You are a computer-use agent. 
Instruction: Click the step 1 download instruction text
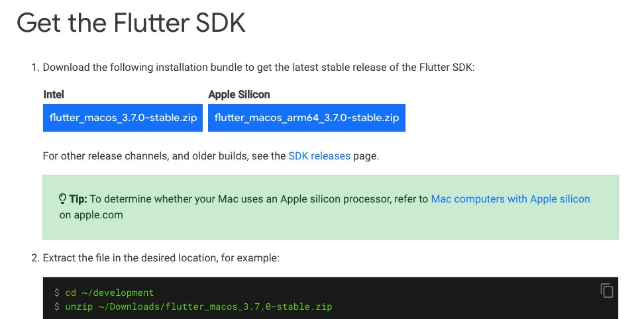pyautogui.click(x=258, y=68)
